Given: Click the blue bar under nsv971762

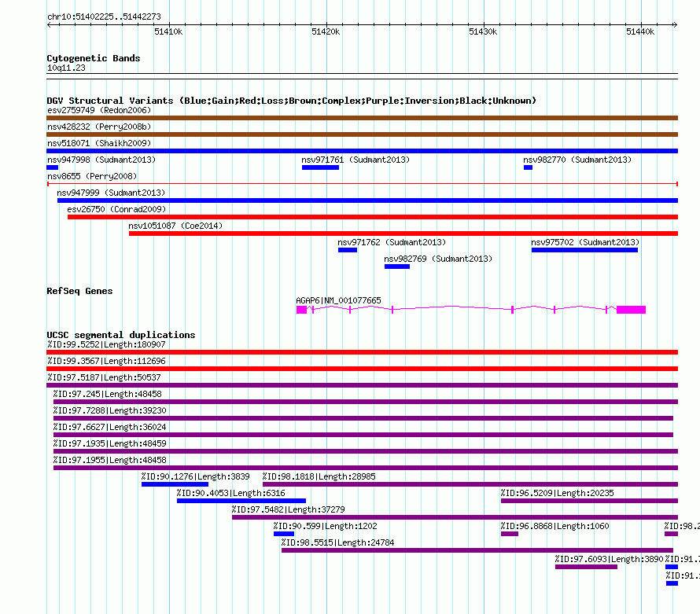Looking at the screenshot, I should (348, 250).
